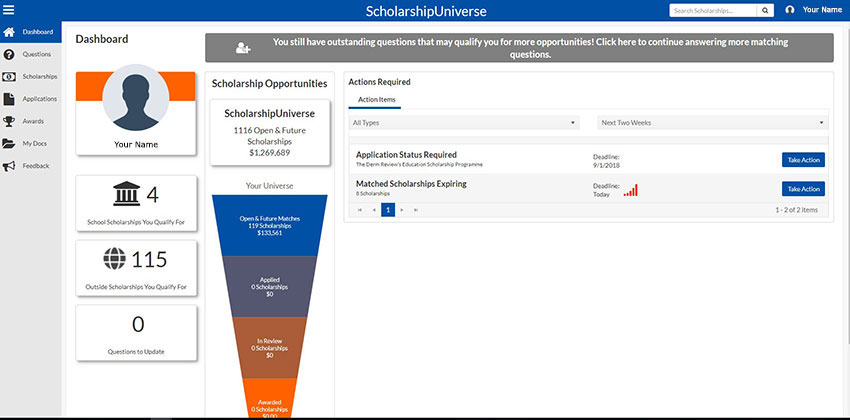Click the Applications document icon

[x=9, y=99]
